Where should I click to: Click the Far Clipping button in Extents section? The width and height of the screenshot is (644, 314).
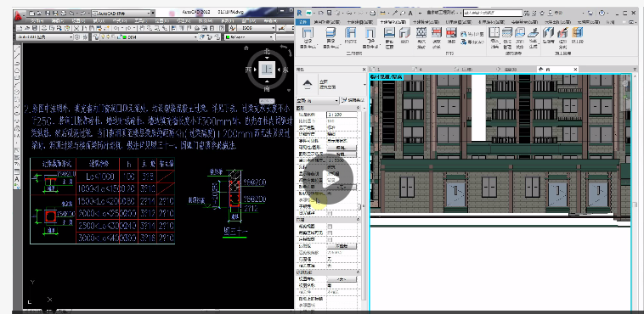342,246
